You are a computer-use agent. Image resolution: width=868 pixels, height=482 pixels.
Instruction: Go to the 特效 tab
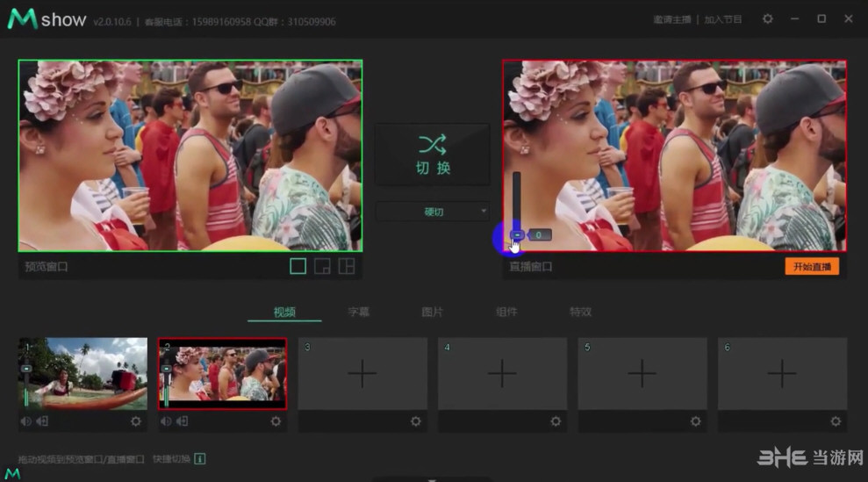pos(580,312)
